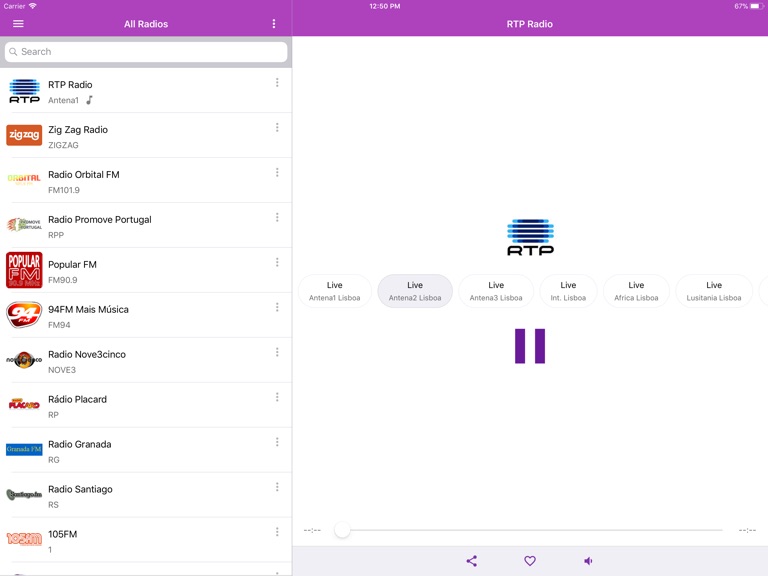
Task: Open All Radios header options menu
Action: point(274,24)
